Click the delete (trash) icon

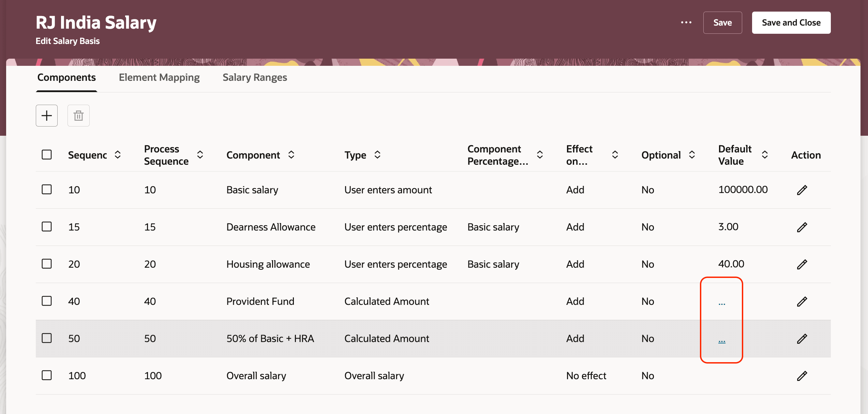78,115
